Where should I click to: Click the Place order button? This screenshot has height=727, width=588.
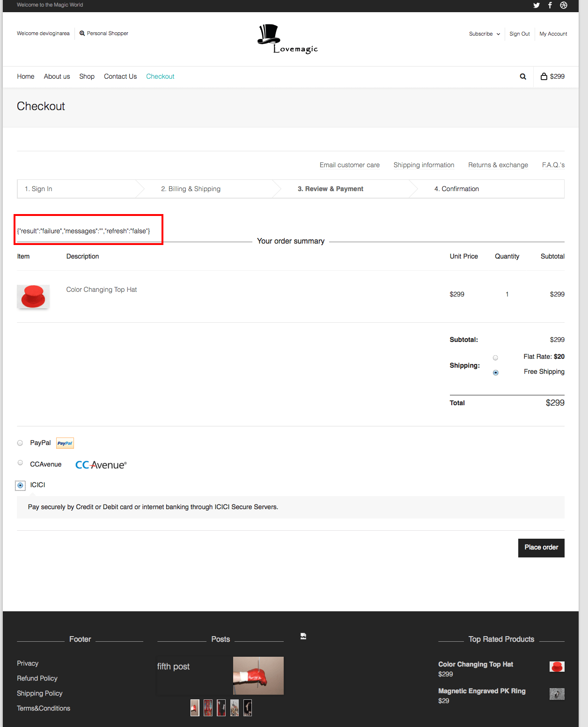pos(541,548)
